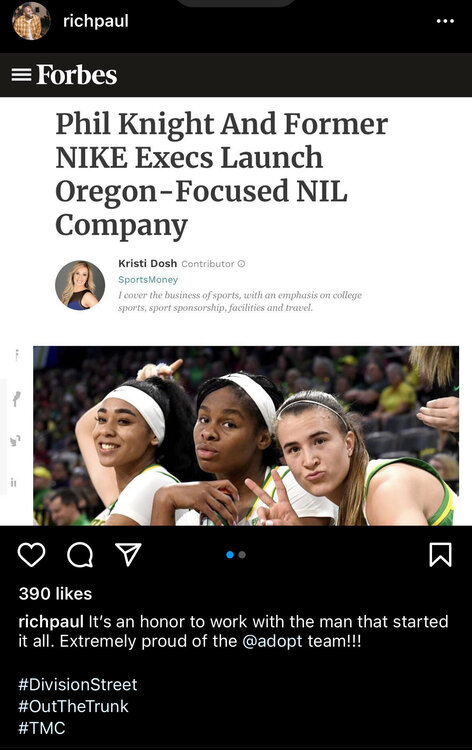The width and height of the screenshot is (472, 750).
Task: Open Forbes hamburger menu icon
Action: pyautogui.click(x=22, y=75)
